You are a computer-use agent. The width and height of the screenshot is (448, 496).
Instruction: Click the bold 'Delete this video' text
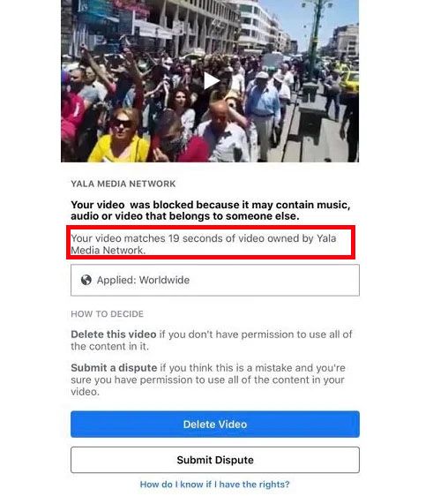pos(114,334)
